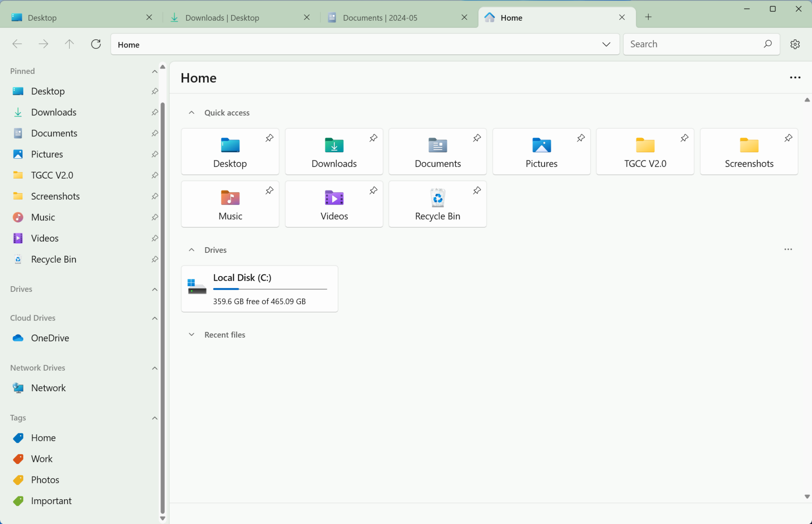Image resolution: width=812 pixels, height=524 pixels.
Task: Open File Explorer settings gear
Action: tap(795, 44)
